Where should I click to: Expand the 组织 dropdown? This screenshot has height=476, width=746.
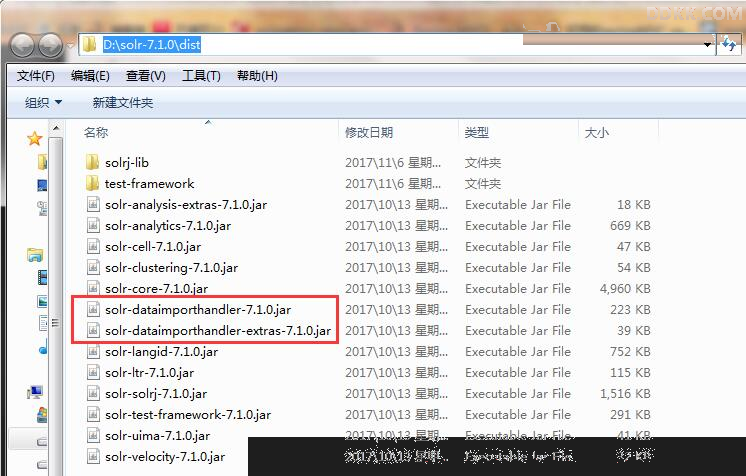tap(43, 102)
